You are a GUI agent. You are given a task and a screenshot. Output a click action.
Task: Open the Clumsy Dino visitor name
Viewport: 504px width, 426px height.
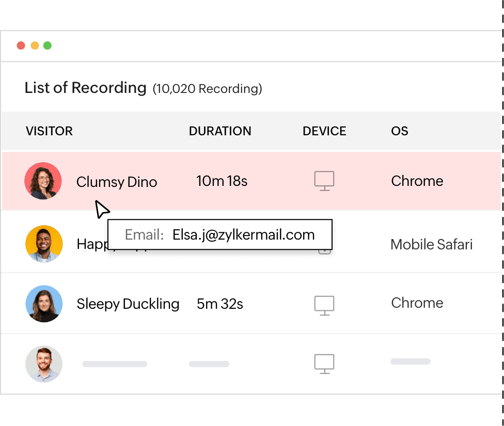pyautogui.click(x=117, y=182)
